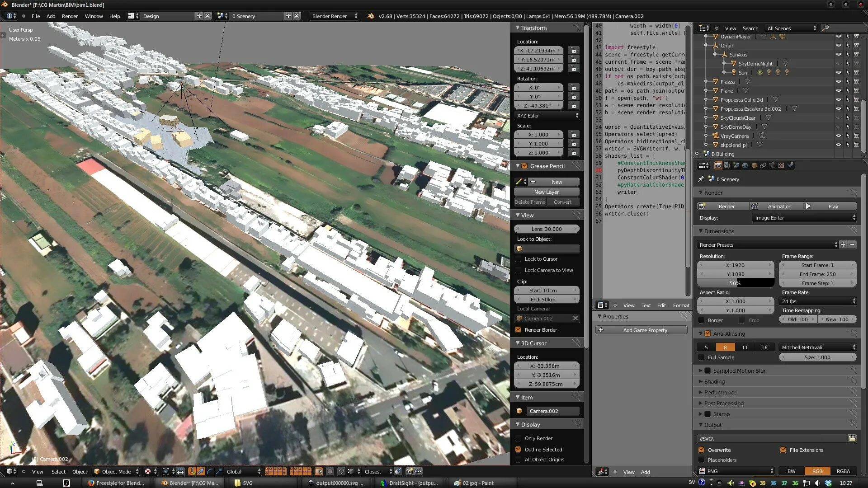
Task: Enable the Only Render checkbox
Action: coord(519,438)
